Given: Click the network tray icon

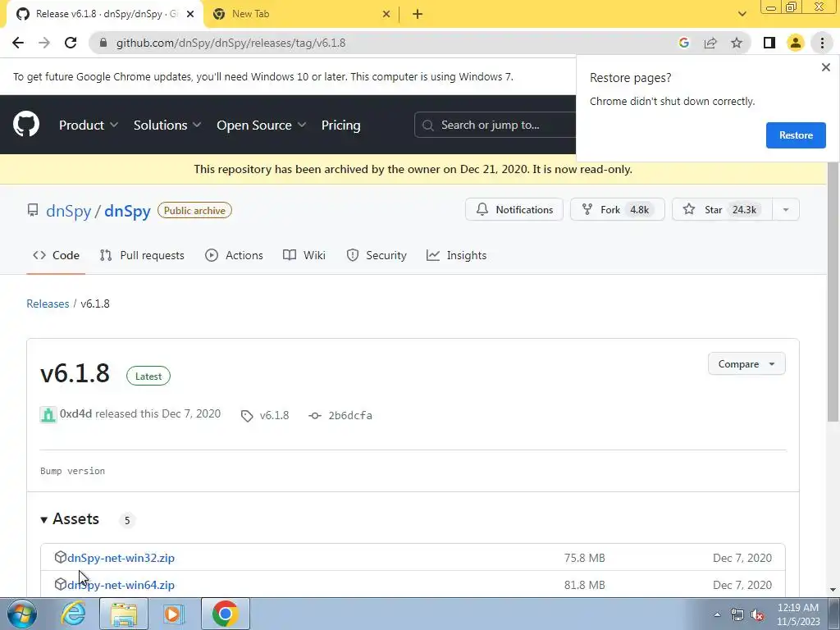Looking at the screenshot, I should pos(737,615).
